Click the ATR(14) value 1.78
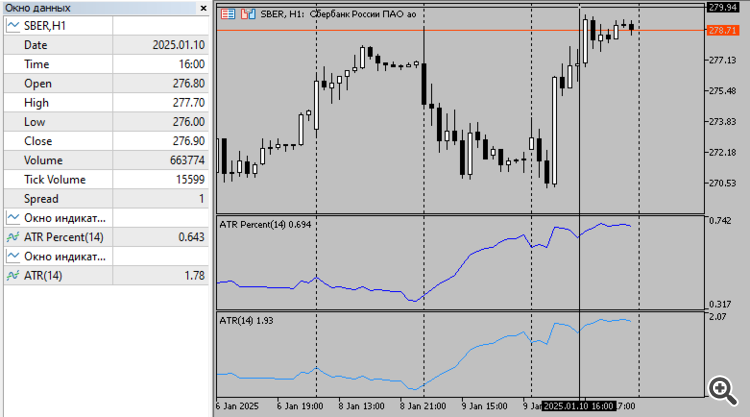Viewport: 750px width, 417px height. click(194, 275)
